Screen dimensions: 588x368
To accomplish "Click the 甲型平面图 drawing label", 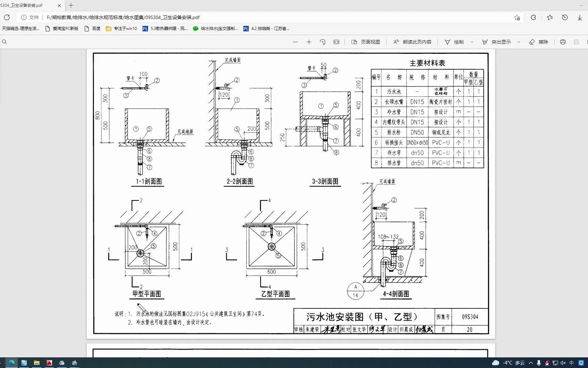I will (147, 294).
